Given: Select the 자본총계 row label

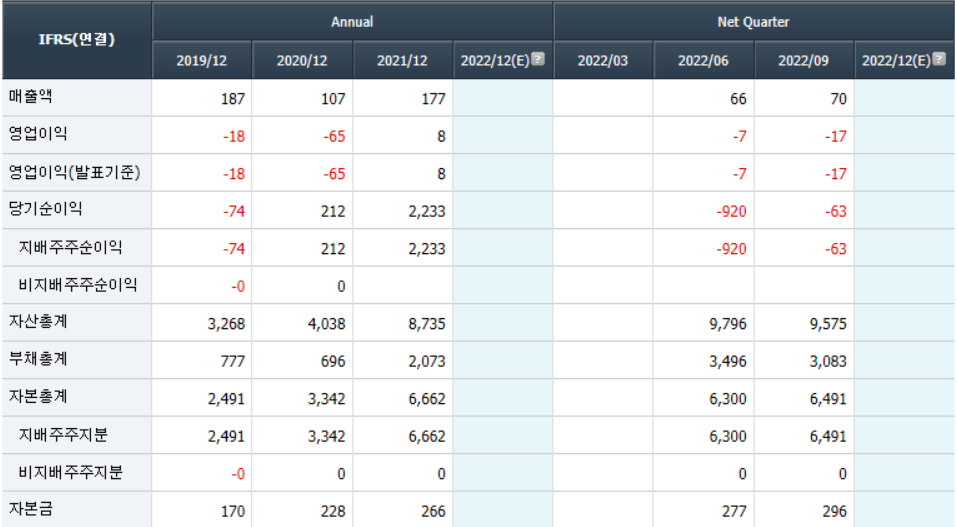Looking at the screenshot, I should pos(38,396).
